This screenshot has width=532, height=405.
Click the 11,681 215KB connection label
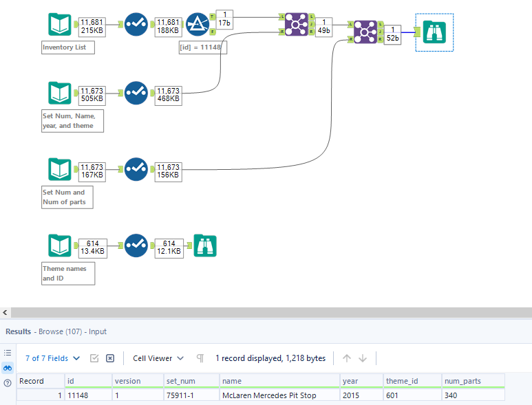92,27
